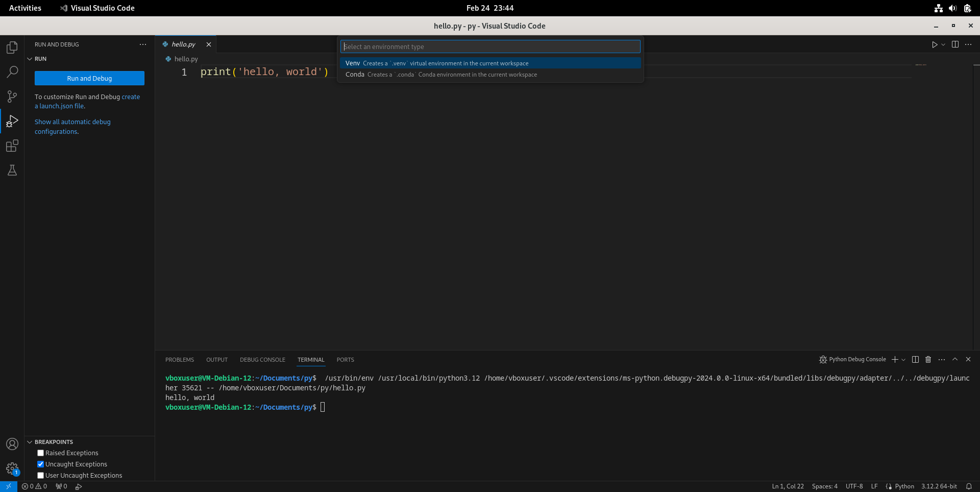
Task: Open create a launch.json file link
Action: pyautogui.click(x=87, y=101)
